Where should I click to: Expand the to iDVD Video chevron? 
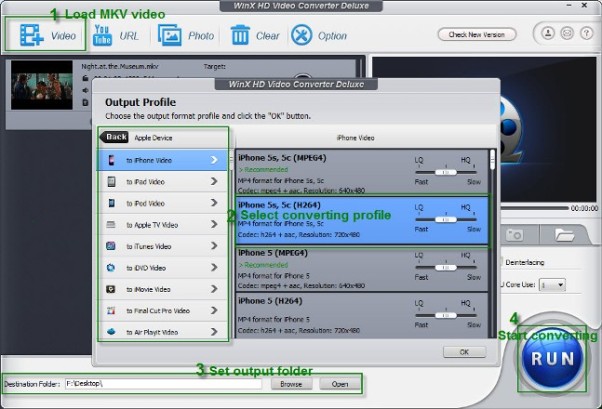214,268
